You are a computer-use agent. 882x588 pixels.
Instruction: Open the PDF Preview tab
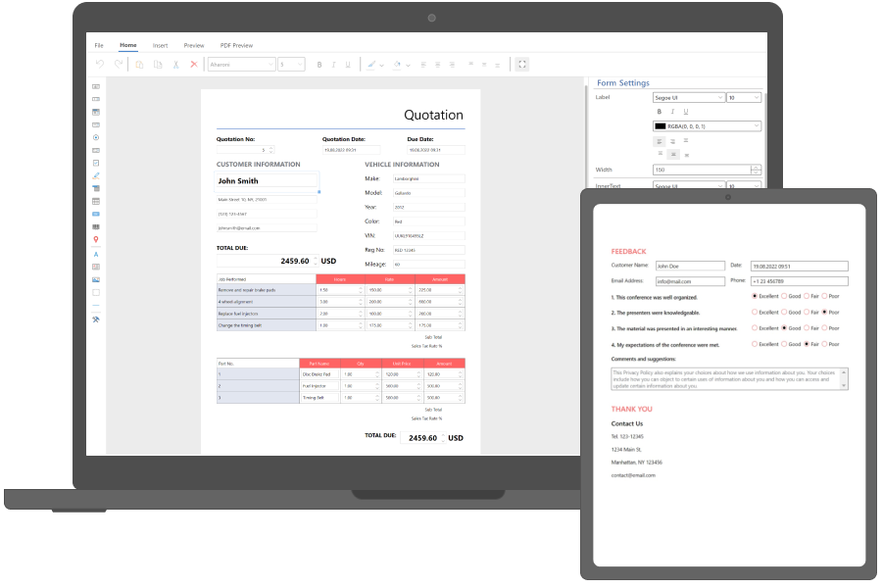point(236,45)
